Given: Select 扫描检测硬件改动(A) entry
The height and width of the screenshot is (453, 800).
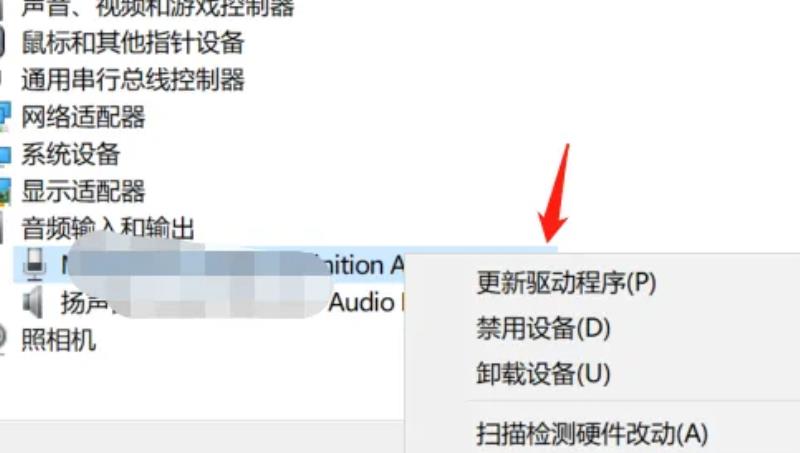Looking at the screenshot, I should pos(592,434).
